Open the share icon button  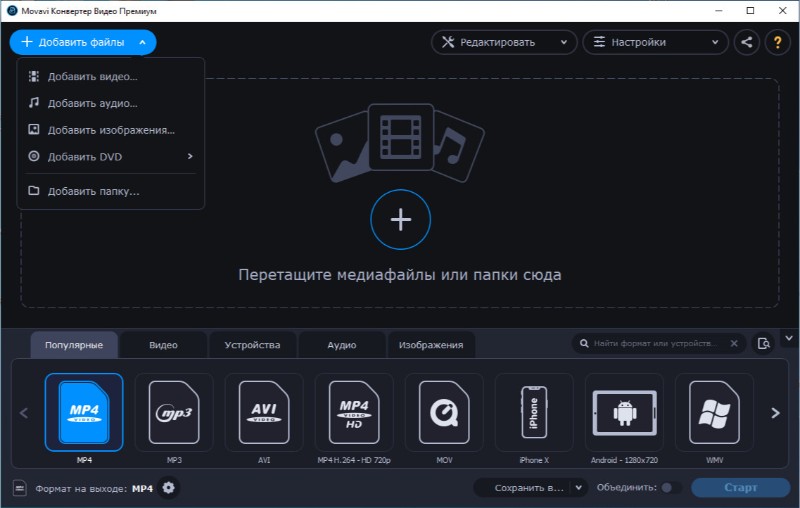(x=747, y=42)
